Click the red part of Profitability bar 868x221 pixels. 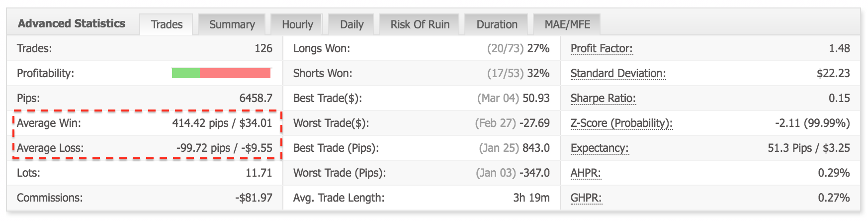pyautogui.click(x=235, y=73)
